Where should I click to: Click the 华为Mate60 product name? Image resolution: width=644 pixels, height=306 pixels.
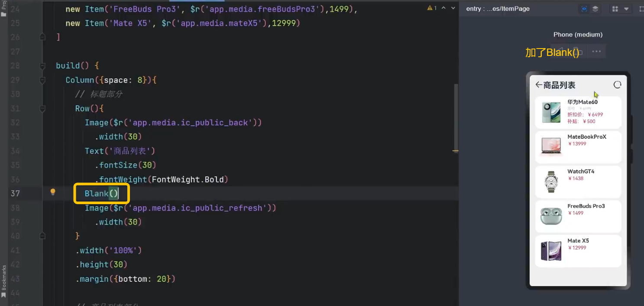coord(583,102)
